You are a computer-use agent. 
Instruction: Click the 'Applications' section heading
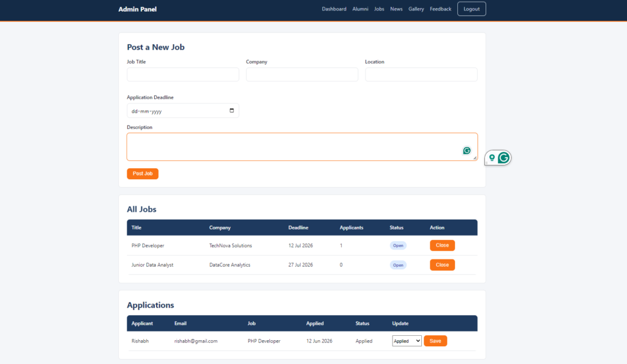coord(151,305)
